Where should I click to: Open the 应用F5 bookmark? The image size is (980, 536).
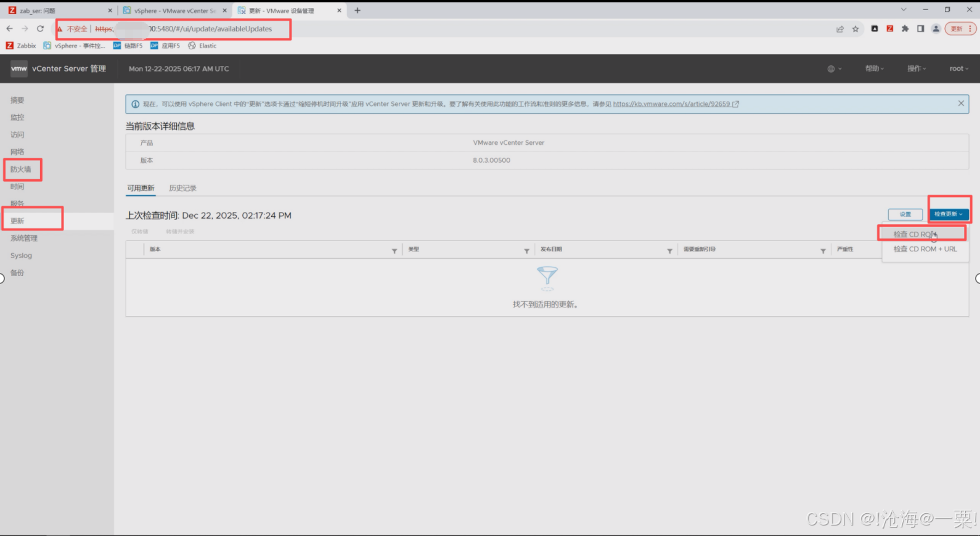(165, 46)
